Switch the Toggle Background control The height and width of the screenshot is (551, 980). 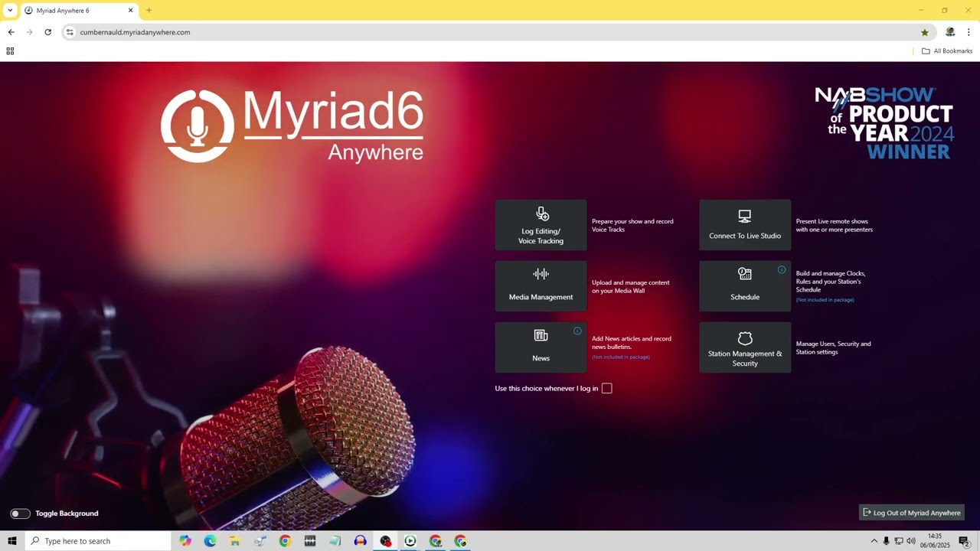click(x=20, y=514)
